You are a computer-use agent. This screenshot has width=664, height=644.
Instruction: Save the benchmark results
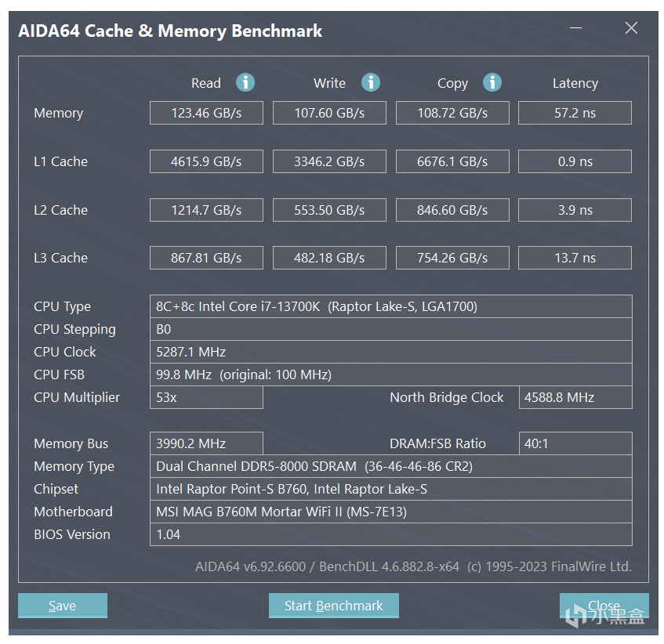click(x=62, y=605)
